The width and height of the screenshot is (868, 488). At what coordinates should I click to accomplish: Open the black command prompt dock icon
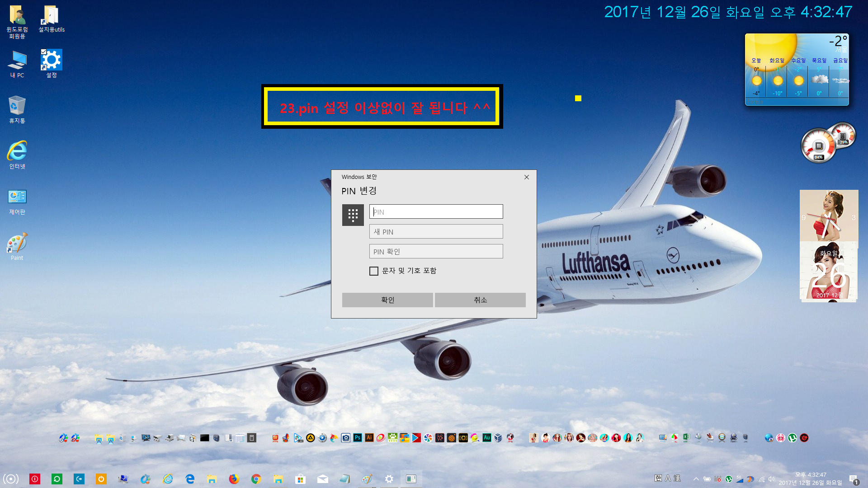pyautogui.click(x=204, y=437)
